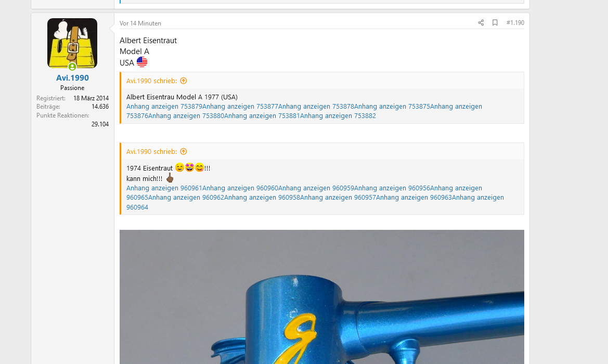
Task: Bookmark this post with the bookmark icon
Action: [x=495, y=23]
